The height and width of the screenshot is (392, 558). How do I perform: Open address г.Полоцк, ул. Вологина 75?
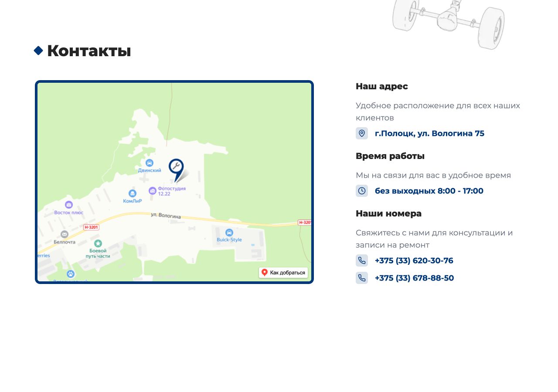[429, 133]
